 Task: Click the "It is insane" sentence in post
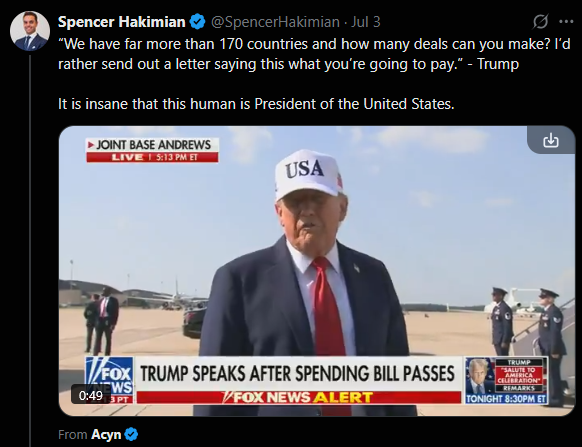pos(256,104)
